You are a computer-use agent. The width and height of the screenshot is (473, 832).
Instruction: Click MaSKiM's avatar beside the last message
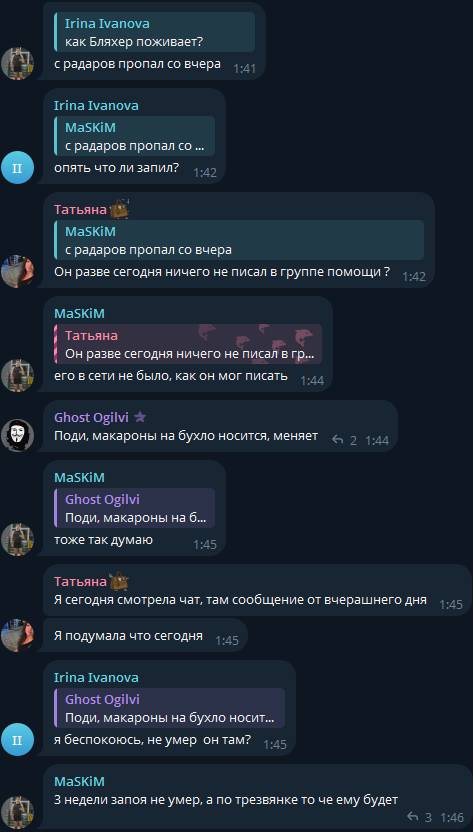[18, 812]
